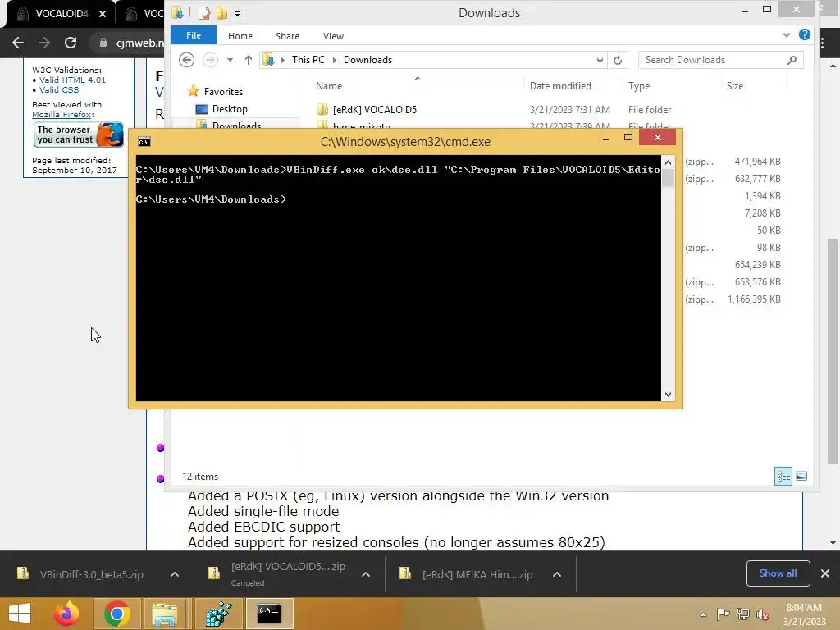Click the cmd.exe command prompt area
This screenshot has height=630, width=840.
click(398, 279)
